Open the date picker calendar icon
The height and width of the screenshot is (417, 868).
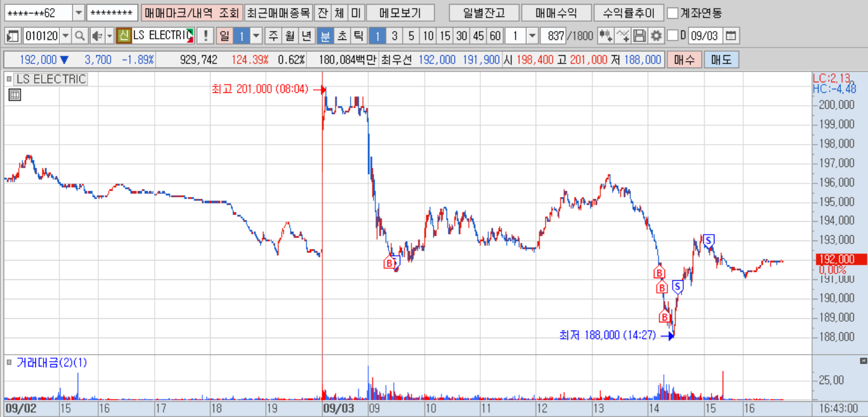click(x=730, y=36)
